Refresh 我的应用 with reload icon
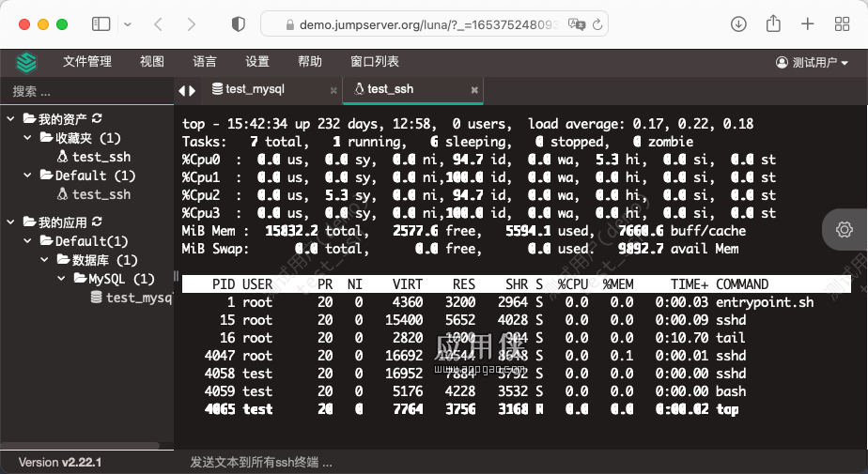 (x=97, y=222)
